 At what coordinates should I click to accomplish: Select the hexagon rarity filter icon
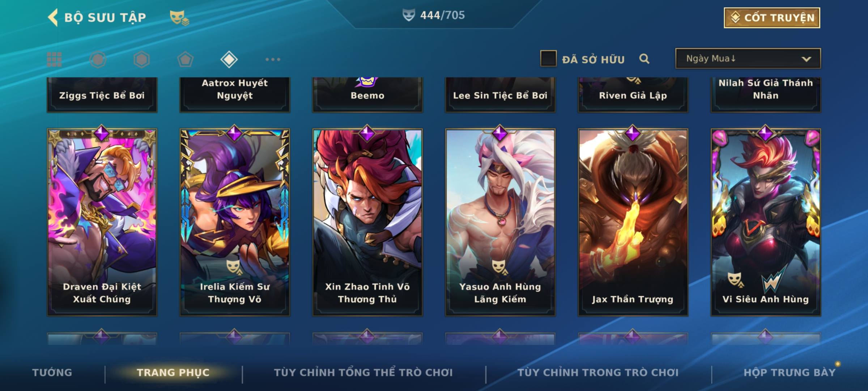click(141, 59)
